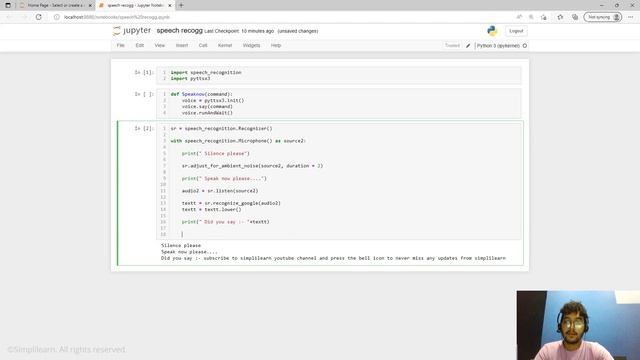Screen dimensions: 640x360
Task: Click the Python 3 (ipykernel) kernel name
Action: click(498, 46)
